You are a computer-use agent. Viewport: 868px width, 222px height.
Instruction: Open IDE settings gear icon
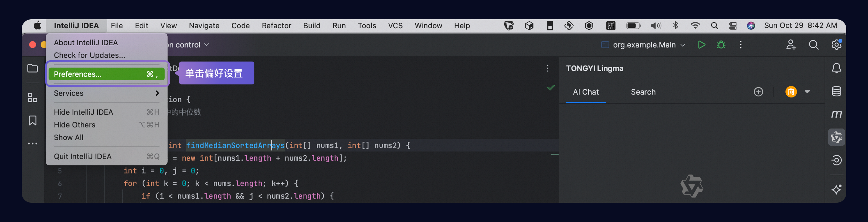click(836, 45)
